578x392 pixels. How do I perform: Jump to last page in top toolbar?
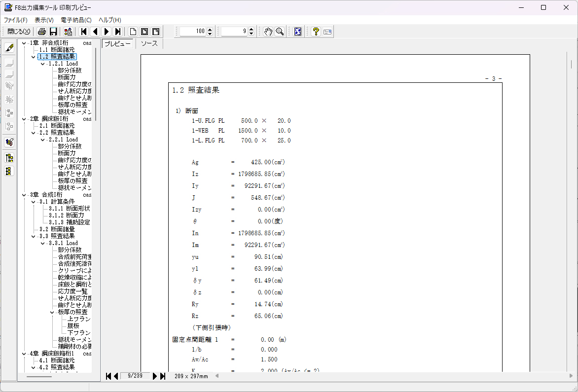tap(117, 32)
